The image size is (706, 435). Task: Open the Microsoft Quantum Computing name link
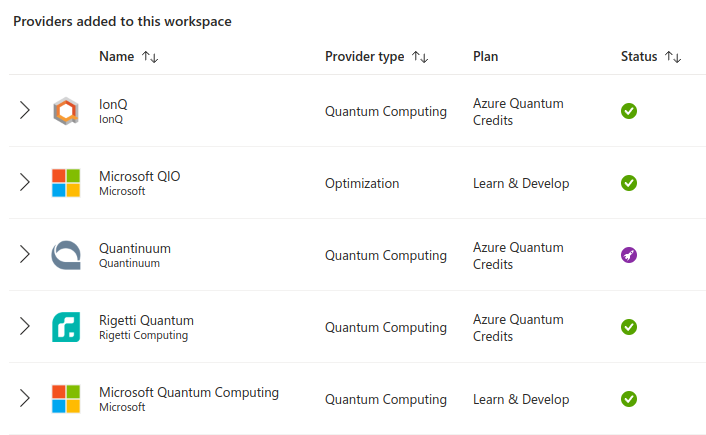(x=189, y=392)
